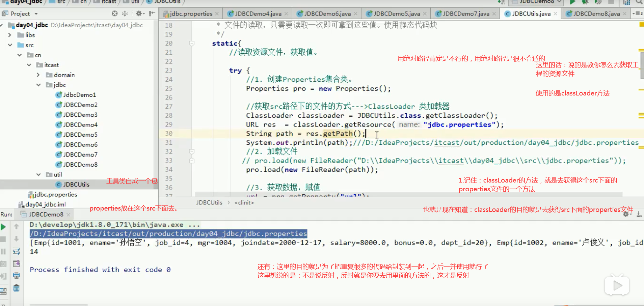Click the up-arrow stack trace icon in Run panel

click(16, 227)
